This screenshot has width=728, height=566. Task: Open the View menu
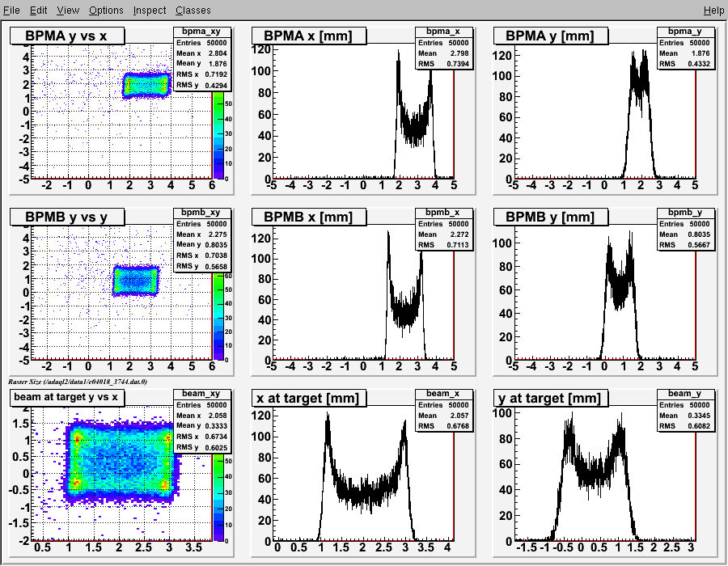68,11
